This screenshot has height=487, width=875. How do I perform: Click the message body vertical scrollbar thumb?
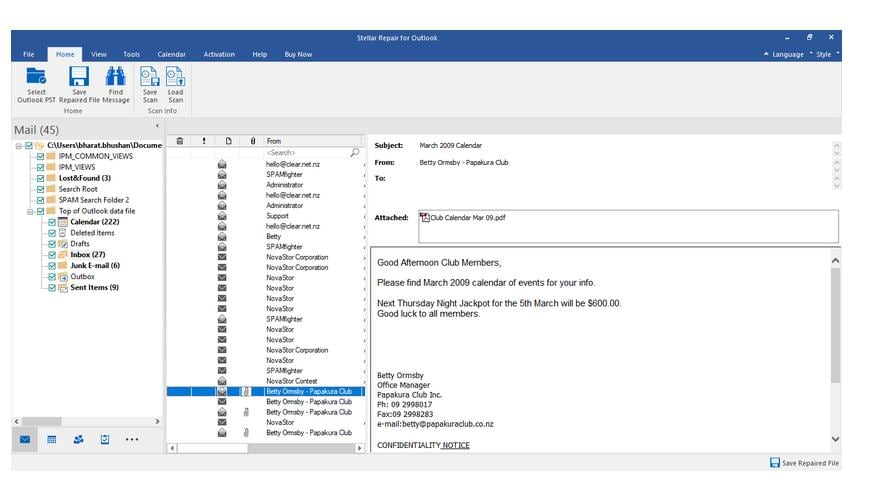835,325
